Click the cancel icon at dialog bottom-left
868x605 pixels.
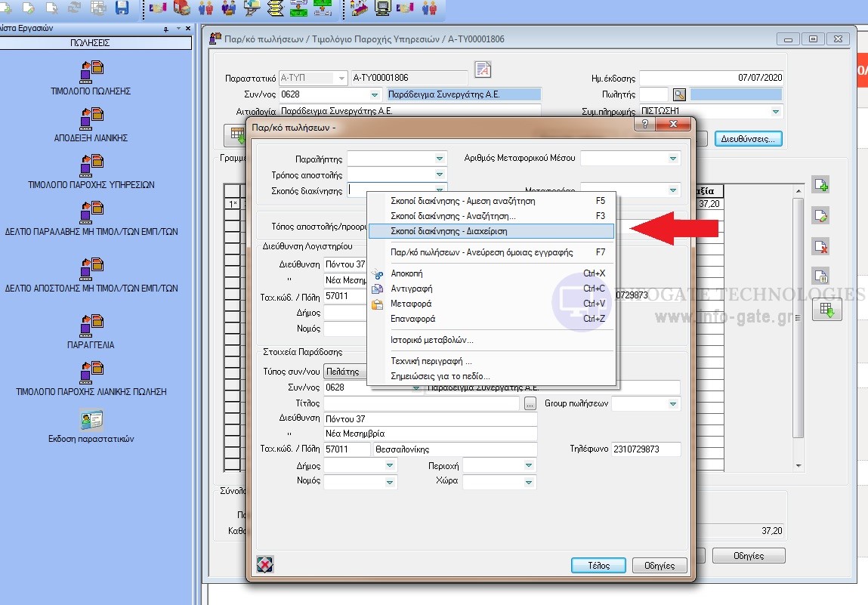264,564
